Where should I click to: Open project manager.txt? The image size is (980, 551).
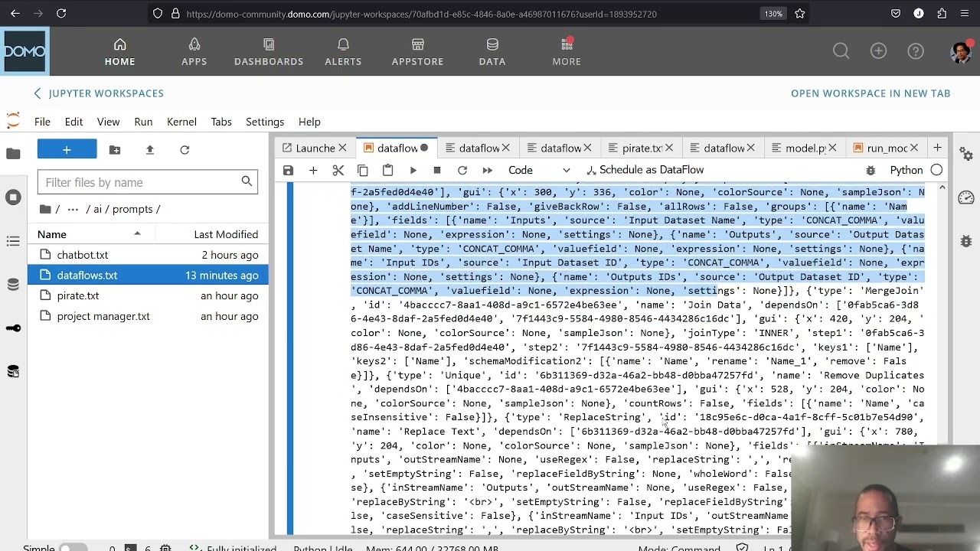click(149, 316)
